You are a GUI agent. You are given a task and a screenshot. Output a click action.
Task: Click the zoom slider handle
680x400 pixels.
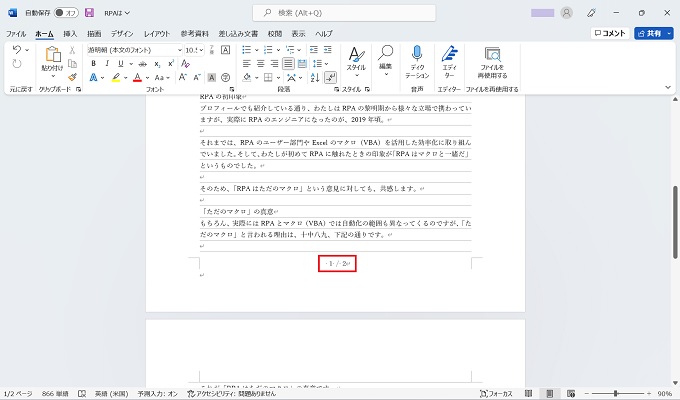coord(615,393)
